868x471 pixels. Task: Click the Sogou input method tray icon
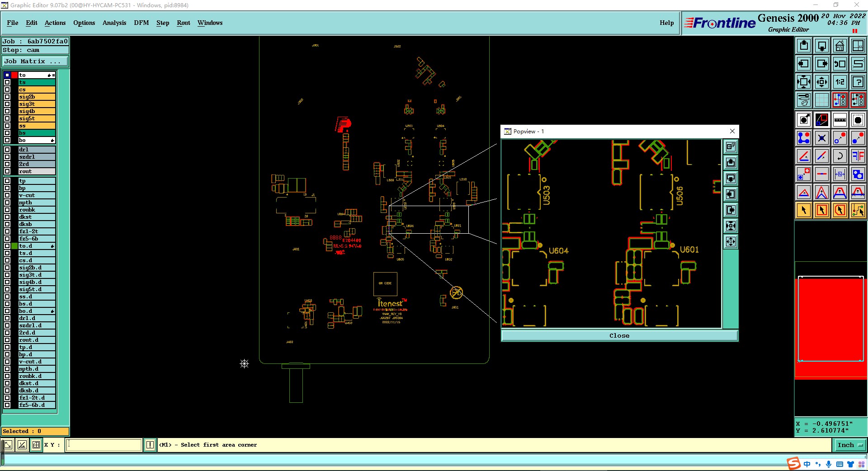click(794, 463)
